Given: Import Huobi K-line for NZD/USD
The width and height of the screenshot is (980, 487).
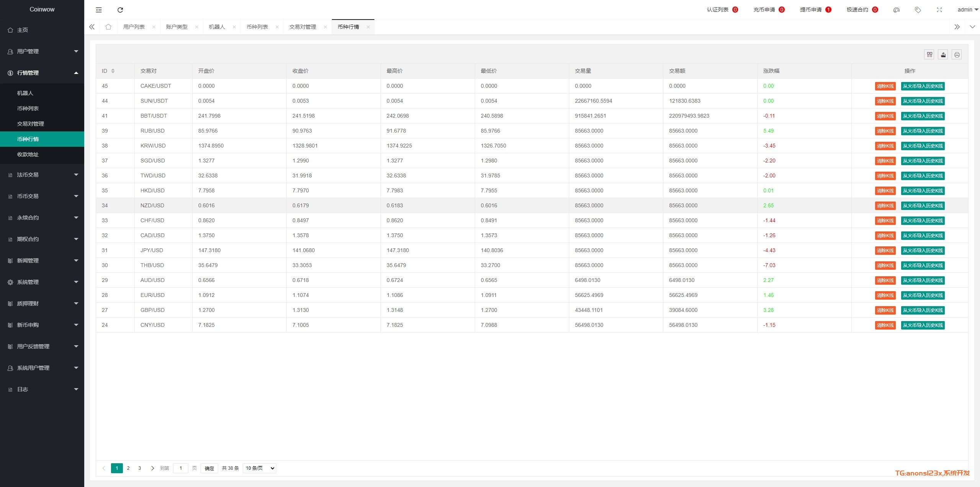Looking at the screenshot, I should [x=923, y=206].
